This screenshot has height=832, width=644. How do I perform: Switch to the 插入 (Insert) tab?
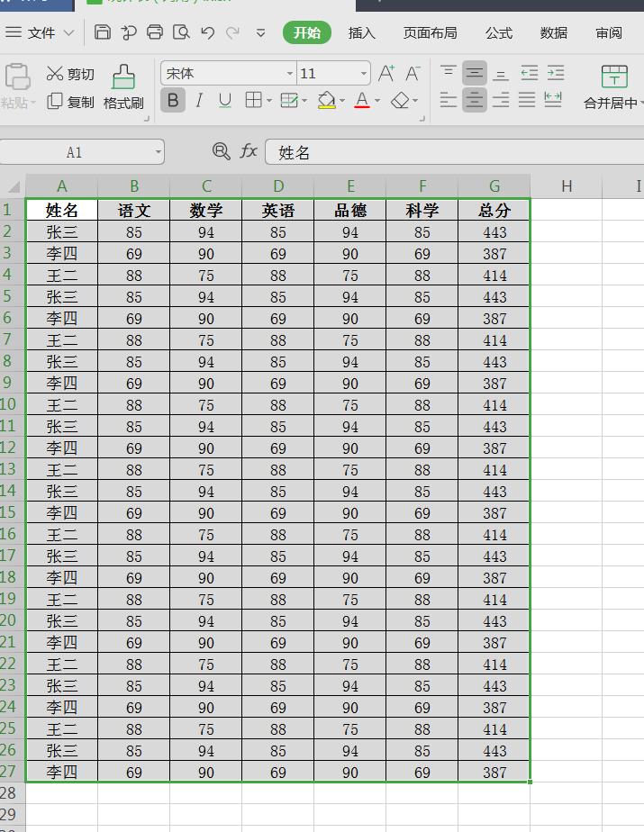coord(361,33)
